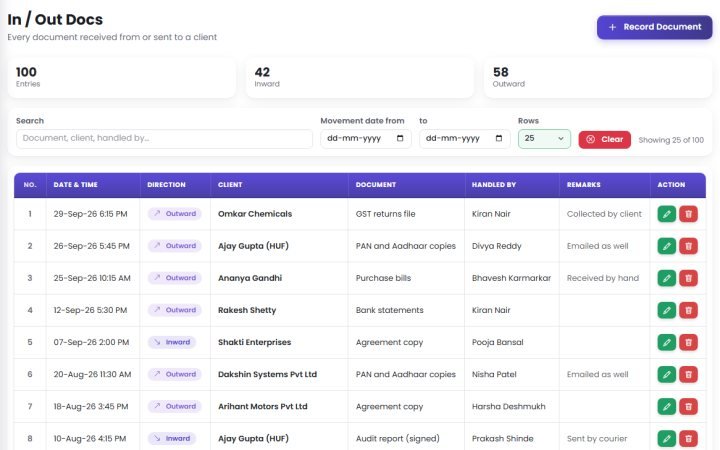Delete the Dakshin Systems Pvt Ltd entry
This screenshot has width=720, height=450.
click(x=688, y=375)
